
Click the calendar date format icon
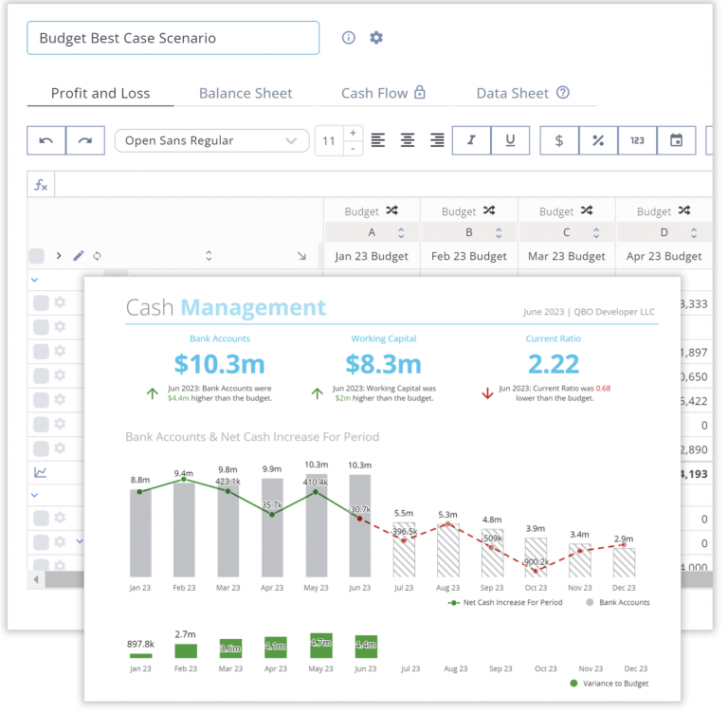coord(676,140)
